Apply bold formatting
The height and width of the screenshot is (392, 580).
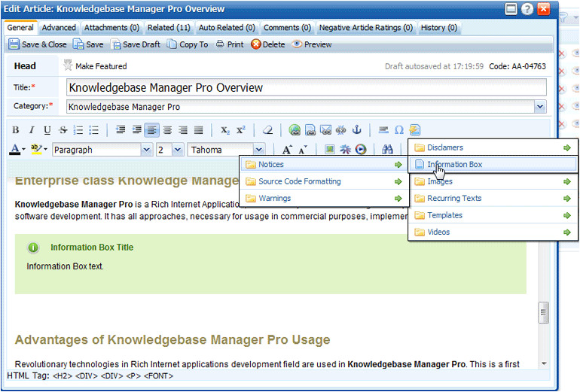(16, 130)
